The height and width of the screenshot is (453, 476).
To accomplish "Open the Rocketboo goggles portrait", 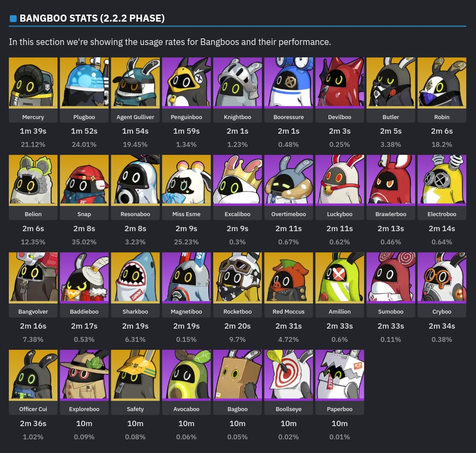I will pos(238,278).
